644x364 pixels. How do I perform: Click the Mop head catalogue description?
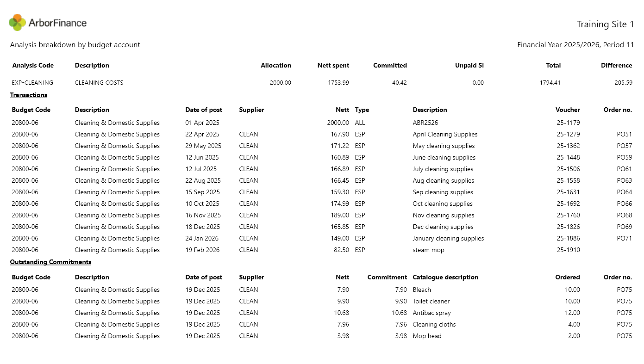coord(427,336)
